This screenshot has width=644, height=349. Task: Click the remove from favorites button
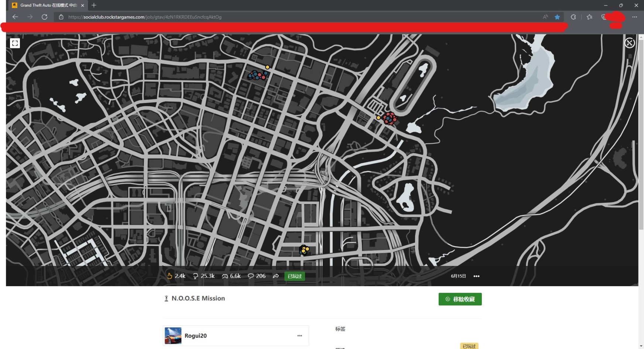(x=460, y=299)
